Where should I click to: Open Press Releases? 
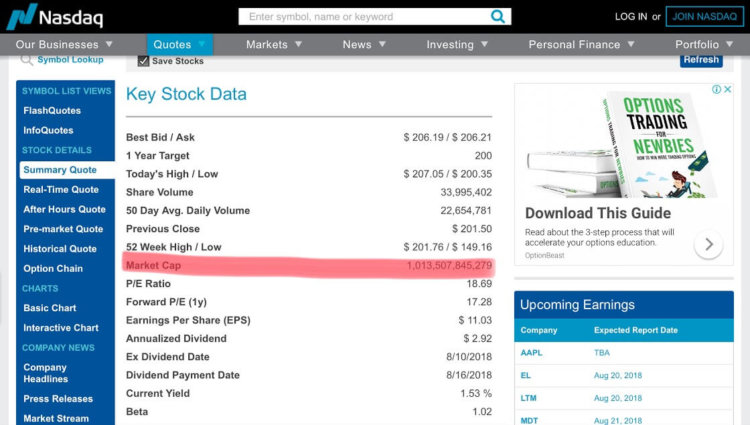(58, 399)
